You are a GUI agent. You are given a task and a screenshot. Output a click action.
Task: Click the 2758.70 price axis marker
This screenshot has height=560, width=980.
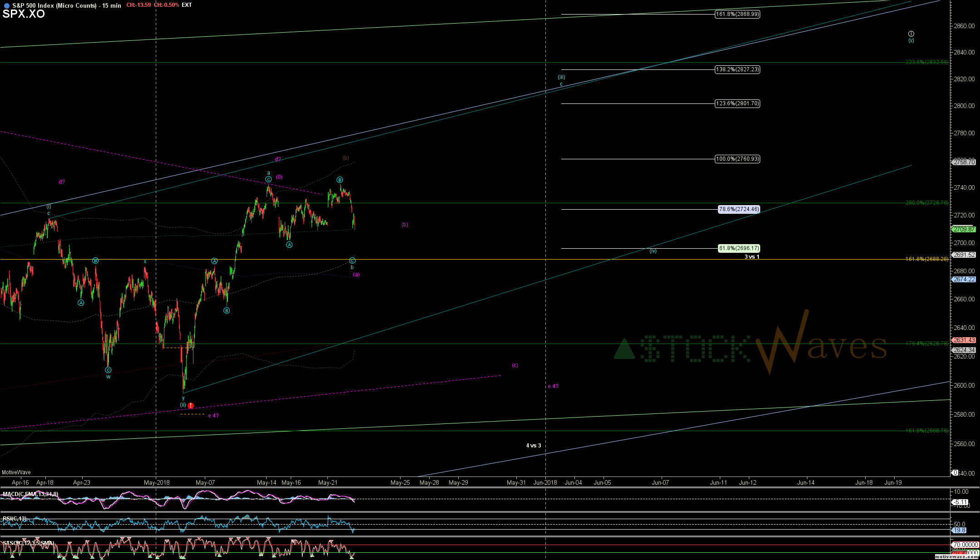point(964,162)
